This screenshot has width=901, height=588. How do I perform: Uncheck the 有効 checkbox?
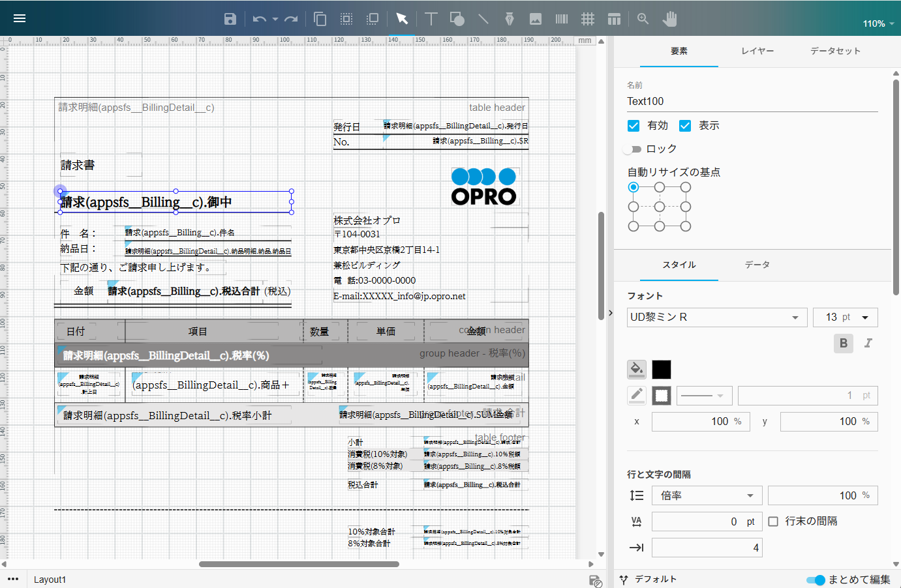point(634,126)
